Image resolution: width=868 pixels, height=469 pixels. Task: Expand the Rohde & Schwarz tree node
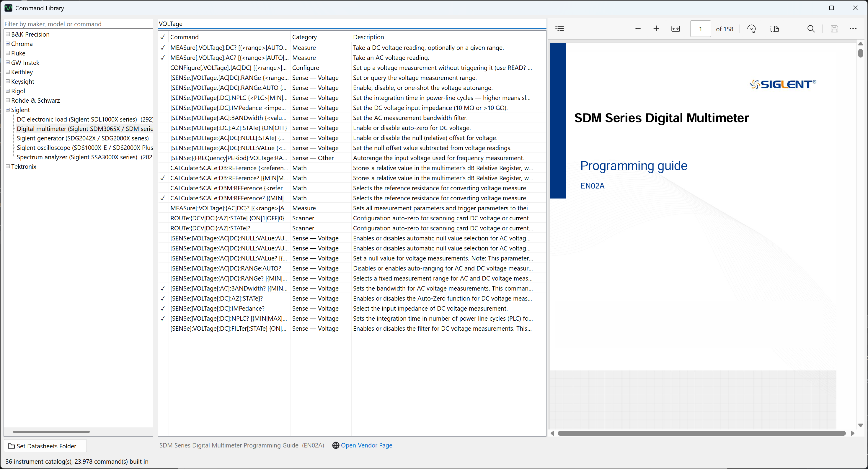pos(8,100)
